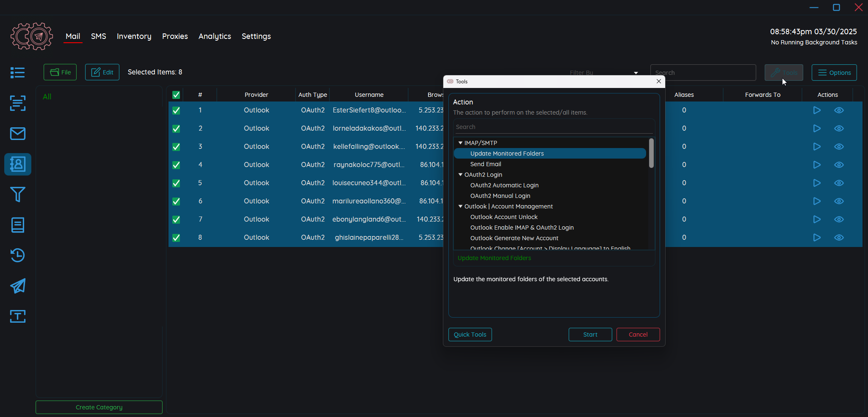Click the list view icon in left sidebar
The height and width of the screenshot is (417, 868).
[x=17, y=73]
